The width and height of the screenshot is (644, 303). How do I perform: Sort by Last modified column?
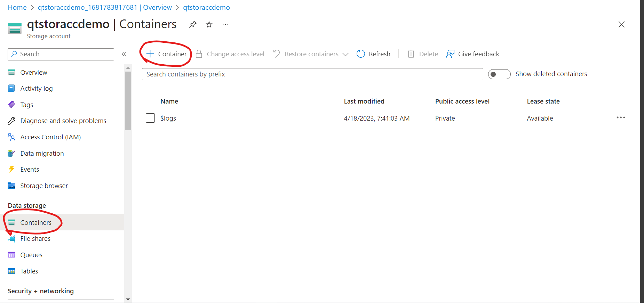364,101
